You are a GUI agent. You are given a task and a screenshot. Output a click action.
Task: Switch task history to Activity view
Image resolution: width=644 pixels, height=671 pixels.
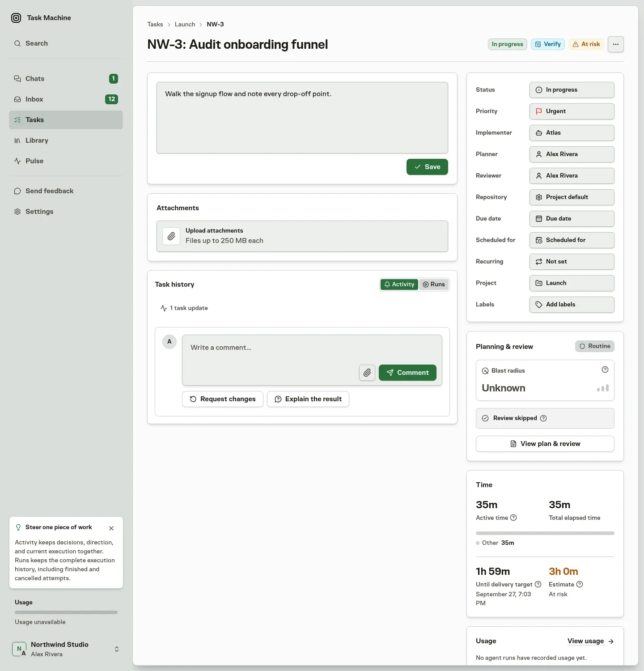point(399,285)
